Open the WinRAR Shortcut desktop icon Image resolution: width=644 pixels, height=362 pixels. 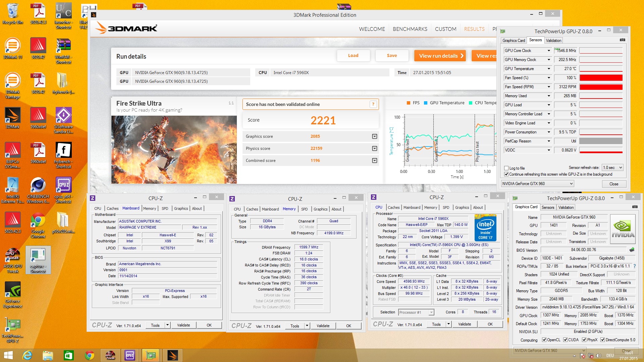(63, 51)
